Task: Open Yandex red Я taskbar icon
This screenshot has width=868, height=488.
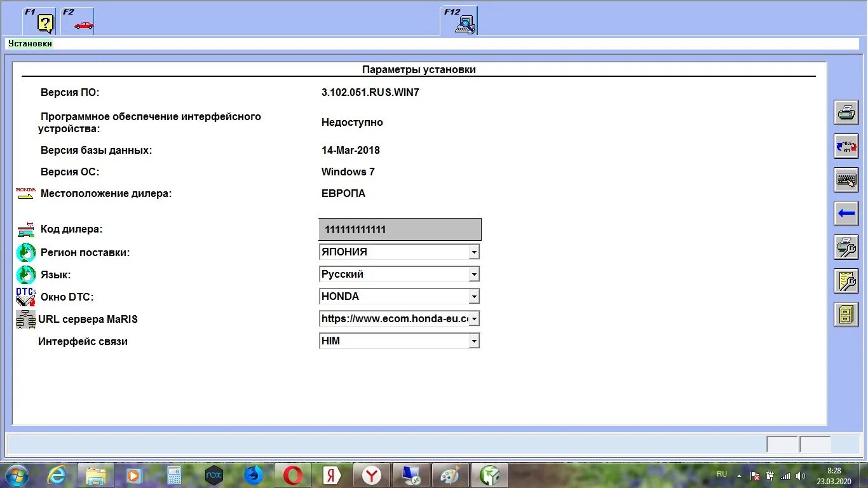Action: [332, 475]
